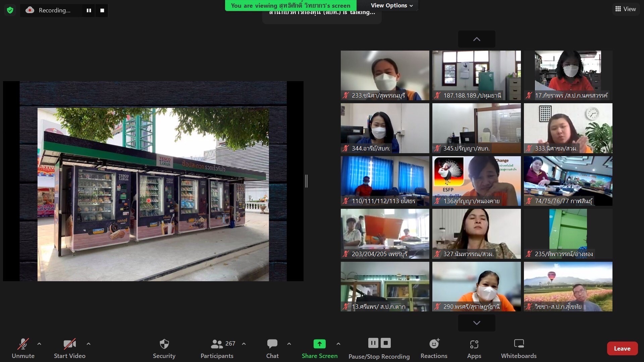Click muted mic icon on 333.นิศาชล tile

tap(529, 148)
